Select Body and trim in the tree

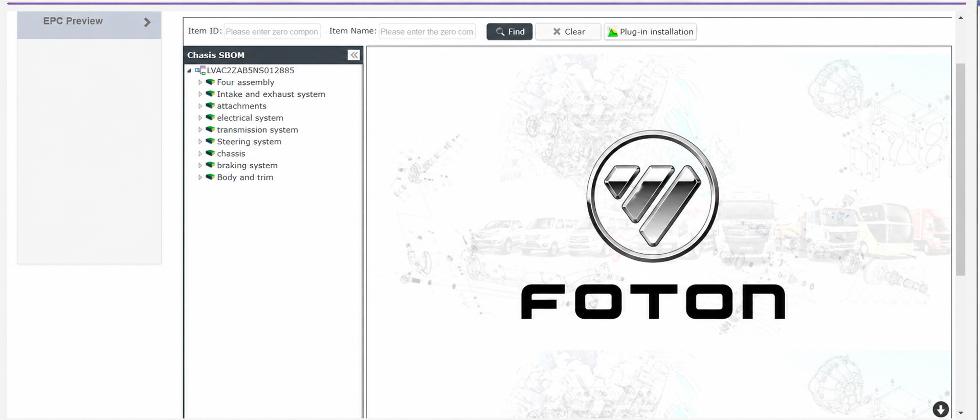pyautogui.click(x=245, y=178)
